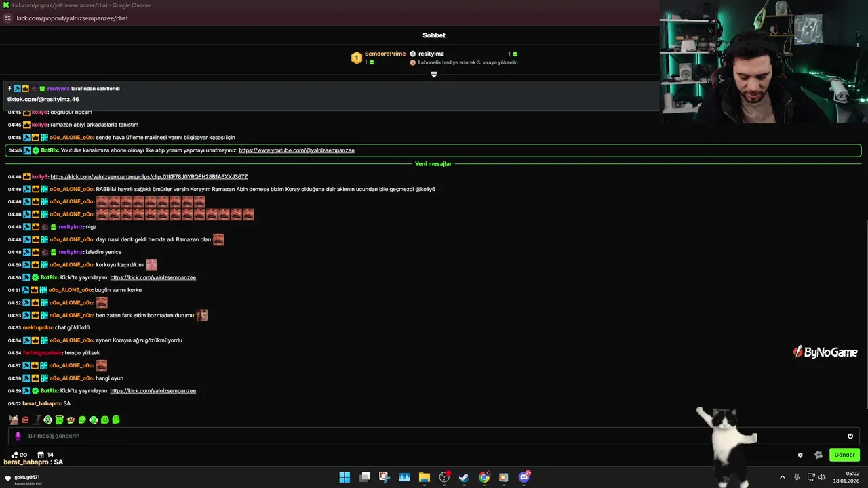Switch to Google Chrome on the taskbar
This screenshot has height=488, width=868.
[484, 477]
